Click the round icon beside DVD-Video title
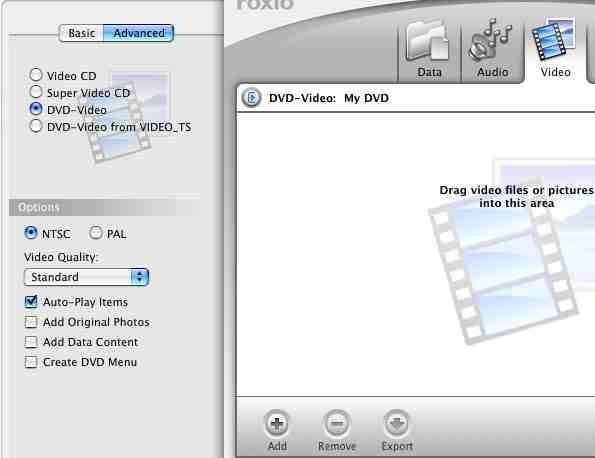 pos(251,98)
